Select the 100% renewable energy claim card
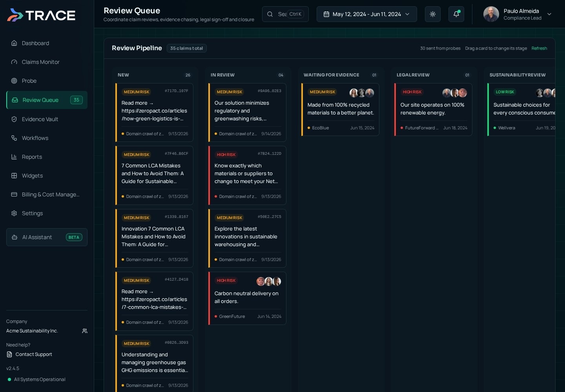565x392 pixels. tap(433, 110)
